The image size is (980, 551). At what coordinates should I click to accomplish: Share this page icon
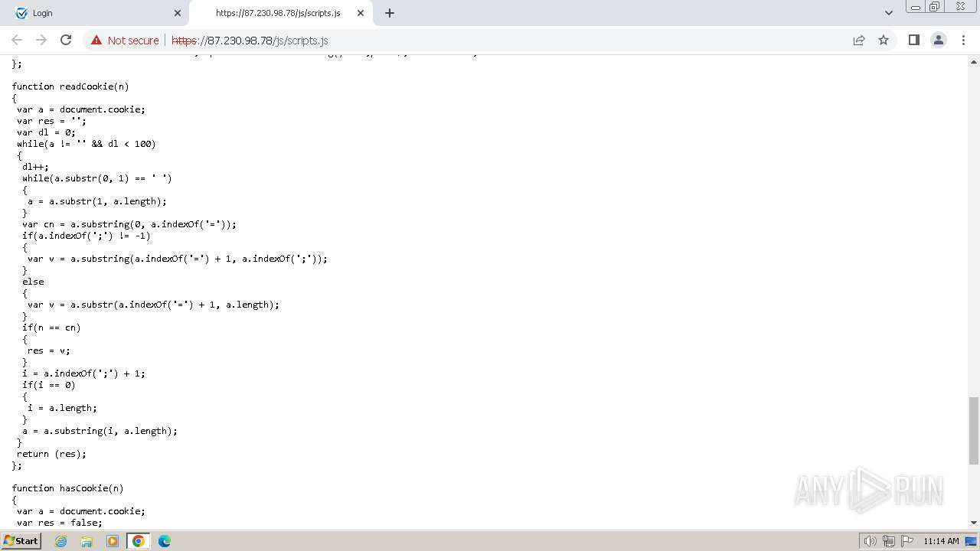coord(859,40)
